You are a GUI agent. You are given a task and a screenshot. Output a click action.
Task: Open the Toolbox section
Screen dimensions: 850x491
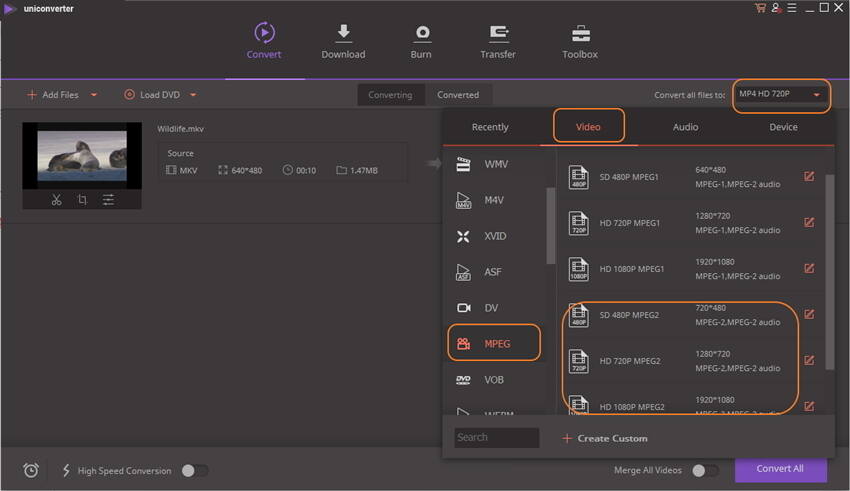pyautogui.click(x=580, y=41)
